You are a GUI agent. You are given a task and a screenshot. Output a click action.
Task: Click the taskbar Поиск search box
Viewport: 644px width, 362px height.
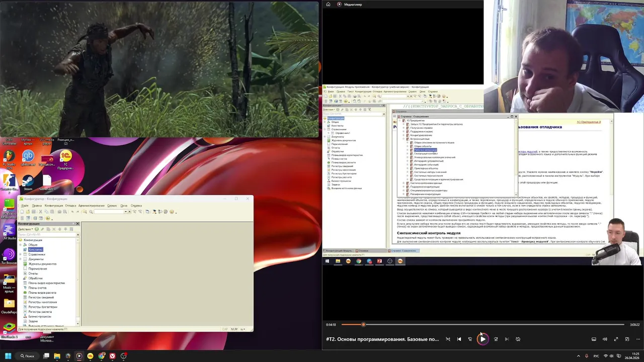(x=27, y=356)
